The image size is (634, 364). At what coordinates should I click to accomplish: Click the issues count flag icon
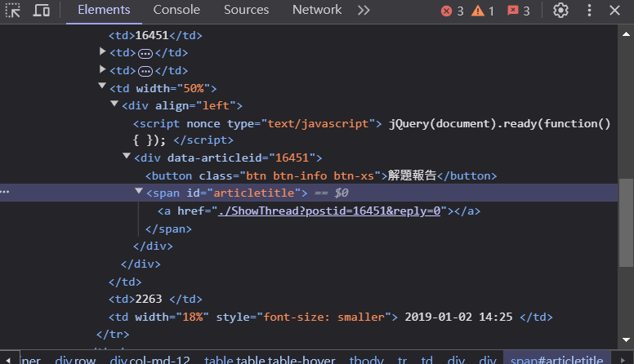[x=518, y=11]
